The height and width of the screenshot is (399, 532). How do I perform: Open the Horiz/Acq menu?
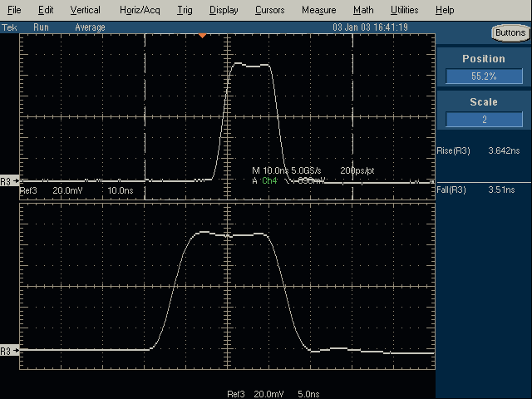pos(140,10)
